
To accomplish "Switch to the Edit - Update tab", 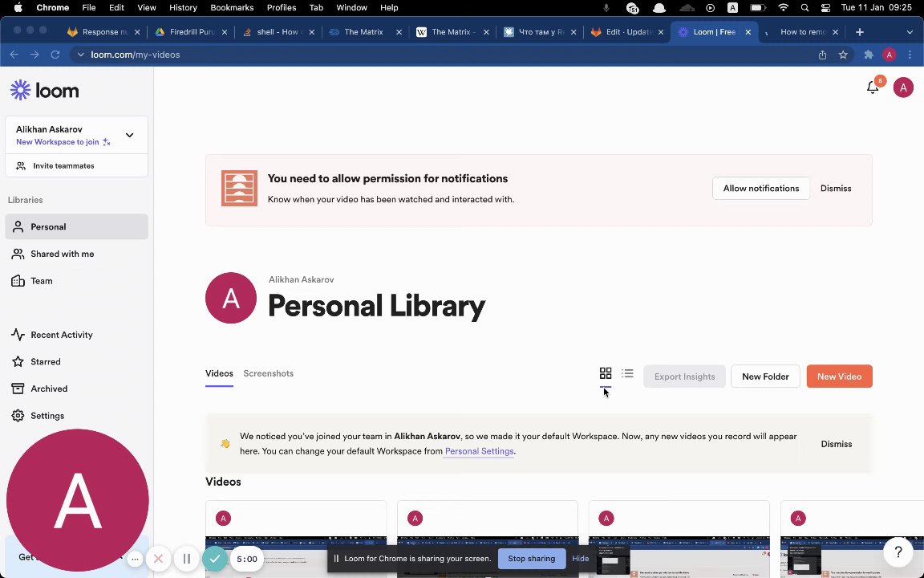I will pyautogui.click(x=626, y=32).
